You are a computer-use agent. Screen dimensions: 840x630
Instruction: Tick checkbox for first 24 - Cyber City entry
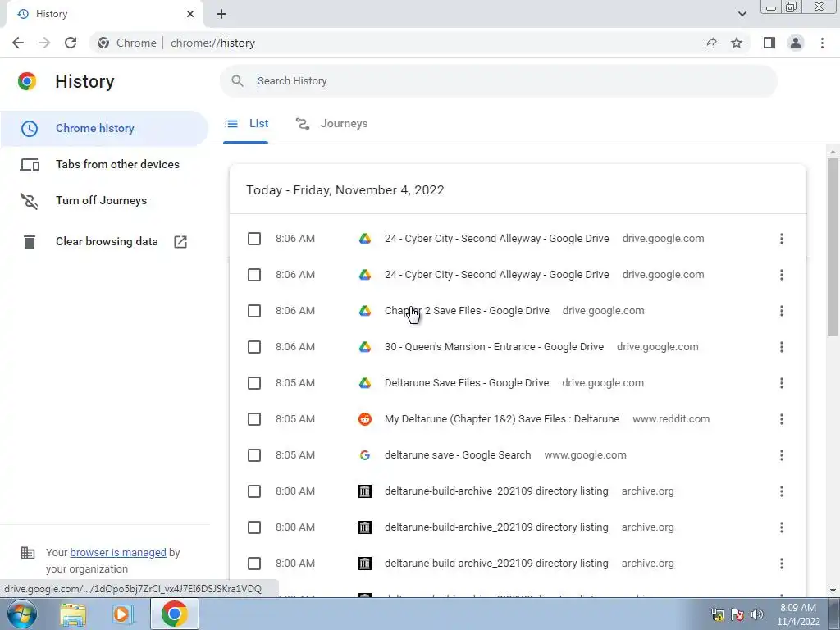tap(254, 239)
